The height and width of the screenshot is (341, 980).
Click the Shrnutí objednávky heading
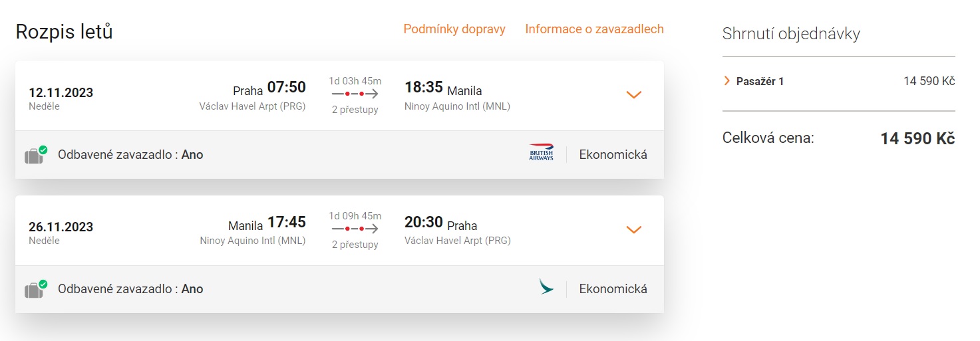[791, 34]
